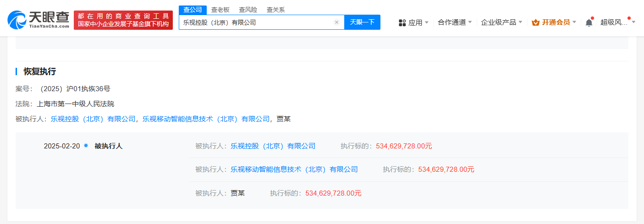This screenshot has width=644, height=224.
Task: Click the 应用 grid icon
Action: pyautogui.click(x=402, y=22)
